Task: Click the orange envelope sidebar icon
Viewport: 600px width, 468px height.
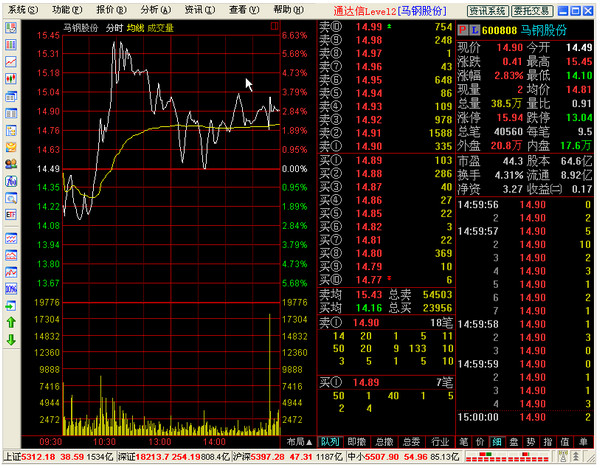Action: pyautogui.click(x=11, y=147)
